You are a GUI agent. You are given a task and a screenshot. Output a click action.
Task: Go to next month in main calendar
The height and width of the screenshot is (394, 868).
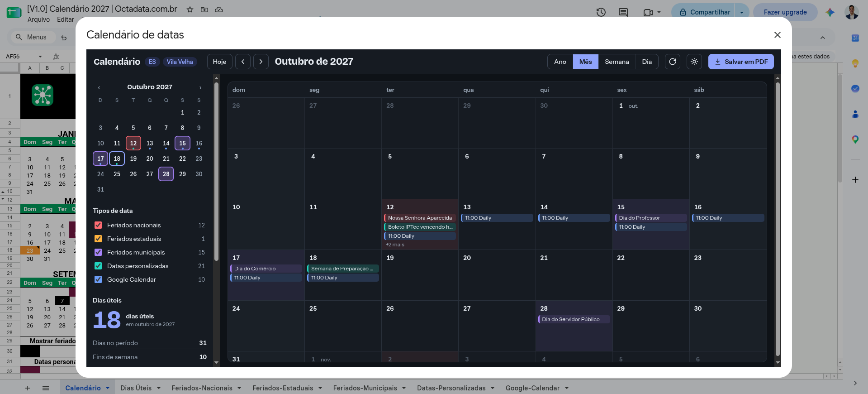(261, 62)
